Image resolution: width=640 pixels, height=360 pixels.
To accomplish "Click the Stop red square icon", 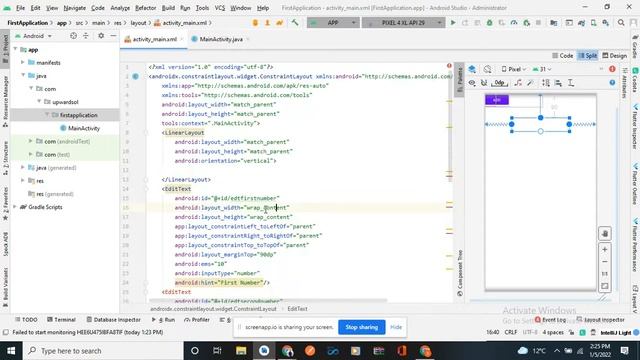I will 538,23.
